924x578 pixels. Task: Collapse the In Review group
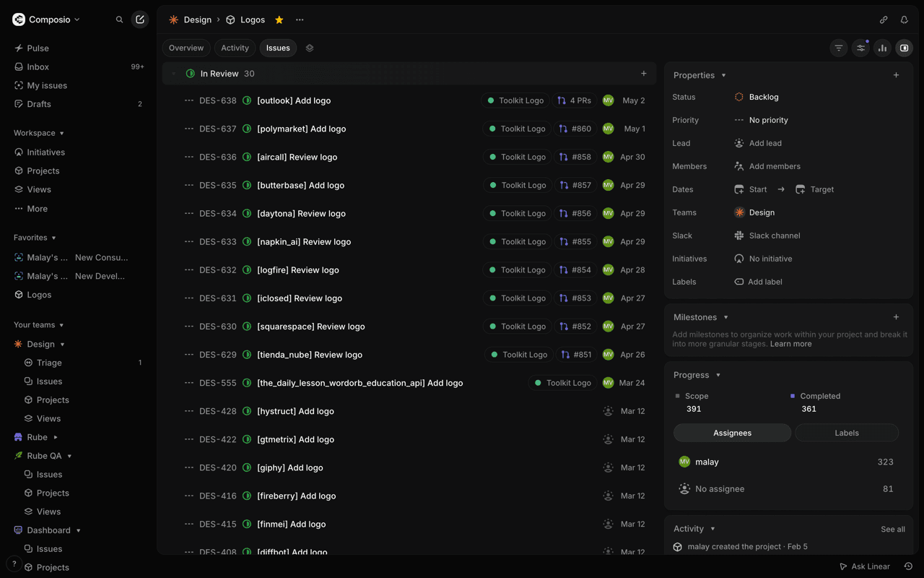pos(173,74)
